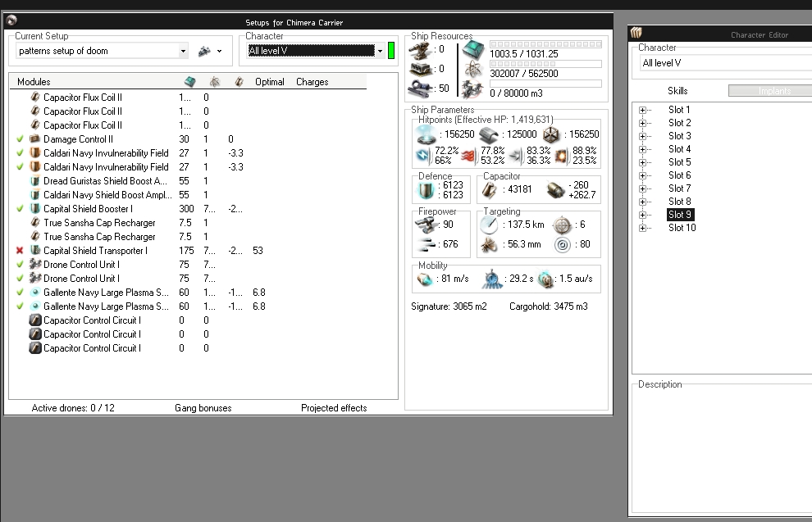Click the capacitor icon showing 43181

[490, 190]
